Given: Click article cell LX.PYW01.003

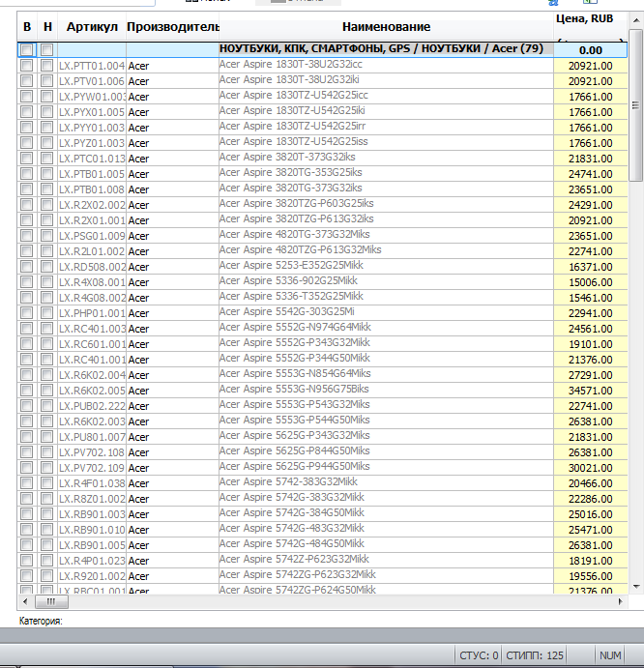Looking at the screenshot, I should [x=92, y=97].
